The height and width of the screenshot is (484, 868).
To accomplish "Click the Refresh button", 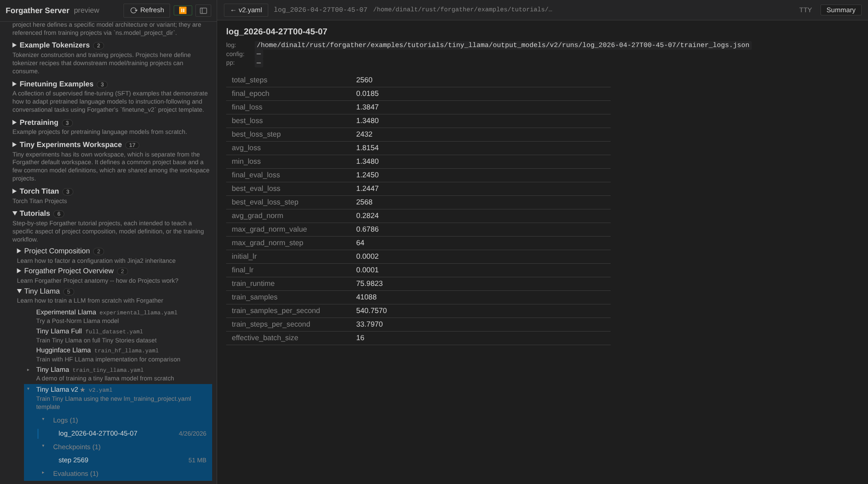I will (147, 10).
